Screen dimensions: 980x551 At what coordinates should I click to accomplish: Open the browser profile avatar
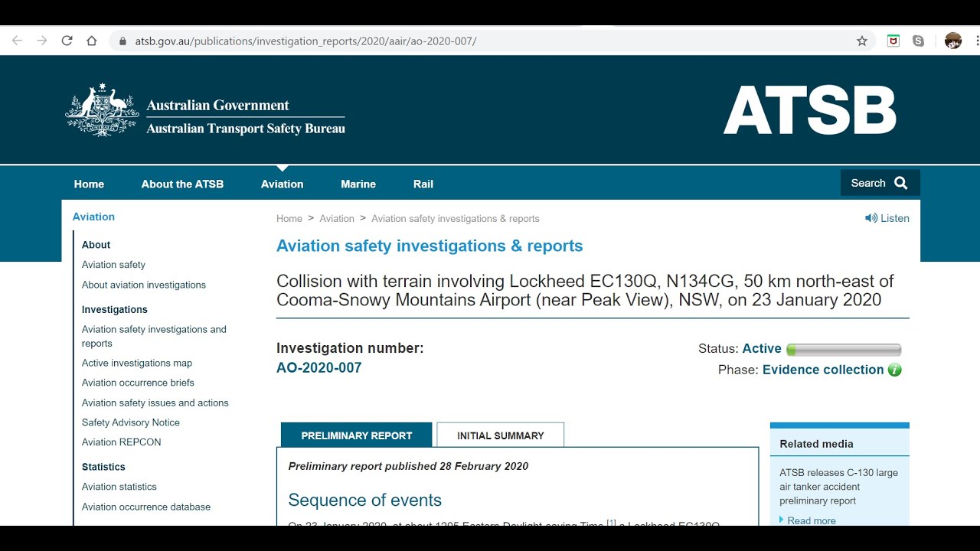(953, 41)
